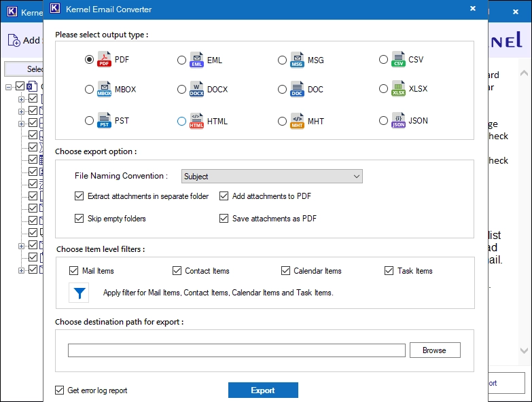Click the MHT file format icon
The width and height of the screenshot is (532, 402).
coord(297,121)
